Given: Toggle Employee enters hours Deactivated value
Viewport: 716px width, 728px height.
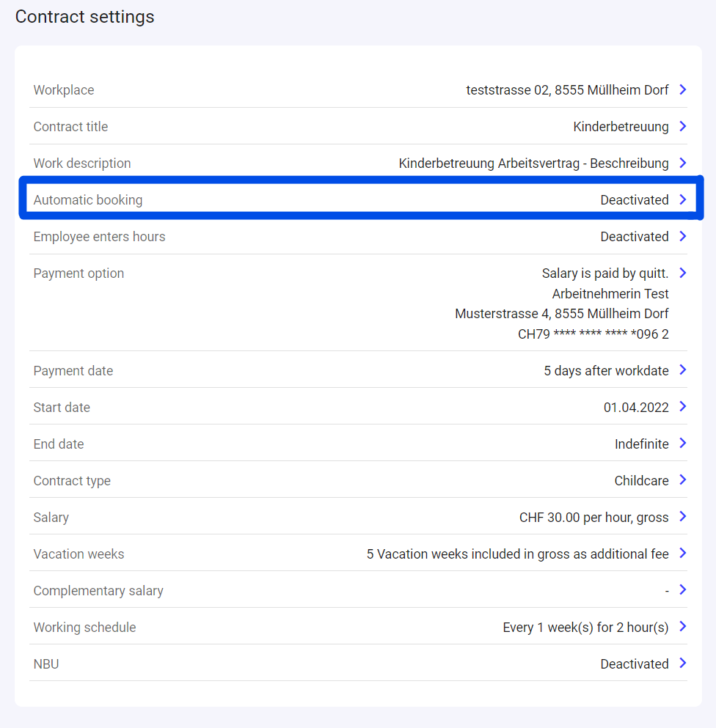Looking at the screenshot, I should (x=634, y=237).
